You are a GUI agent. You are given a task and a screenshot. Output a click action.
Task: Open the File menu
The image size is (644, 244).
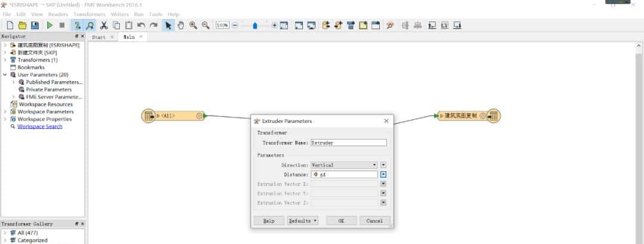(7, 14)
